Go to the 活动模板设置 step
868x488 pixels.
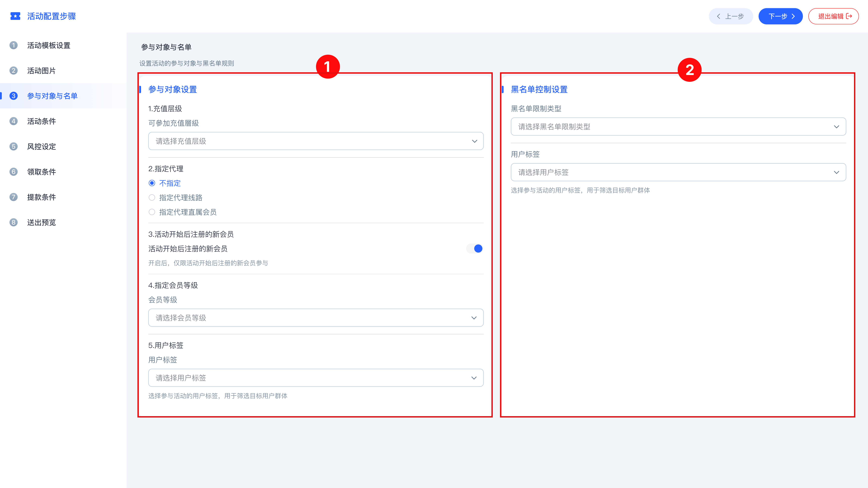pos(63,45)
